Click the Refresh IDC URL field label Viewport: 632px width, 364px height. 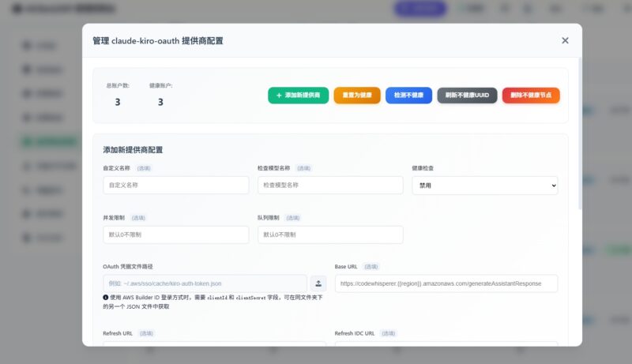[354, 333]
